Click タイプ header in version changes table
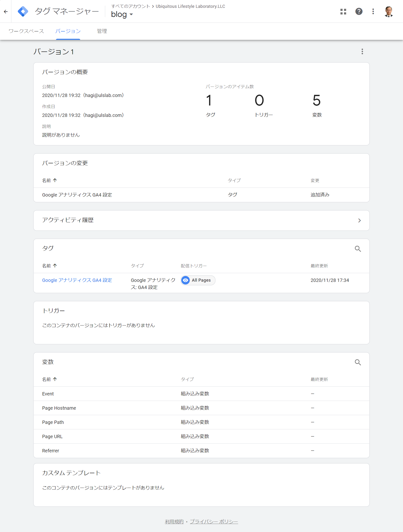The height and width of the screenshot is (532, 403). [234, 180]
